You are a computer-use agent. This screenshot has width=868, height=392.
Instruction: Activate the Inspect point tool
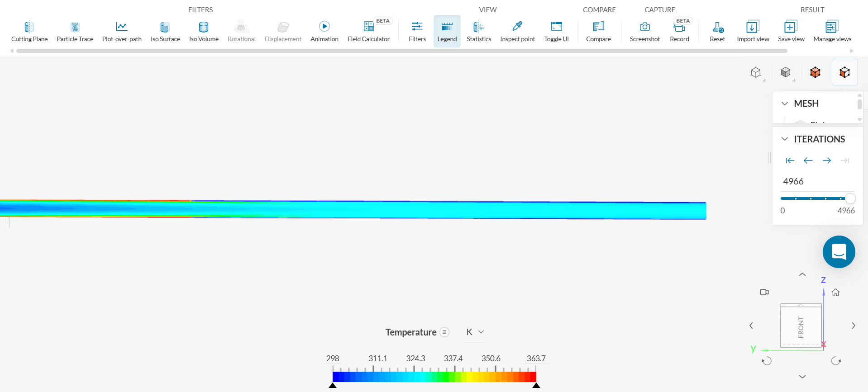[518, 32]
